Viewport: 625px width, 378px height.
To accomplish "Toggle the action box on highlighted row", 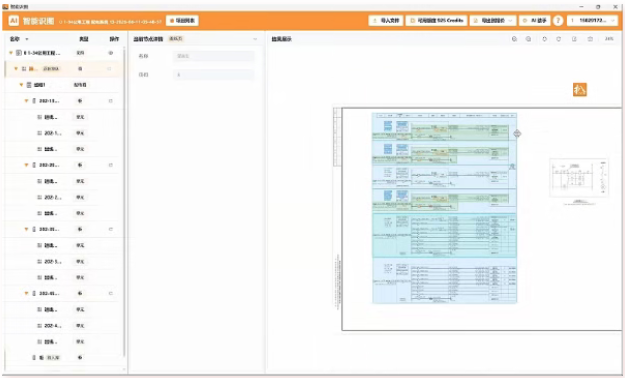I will click(x=109, y=69).
